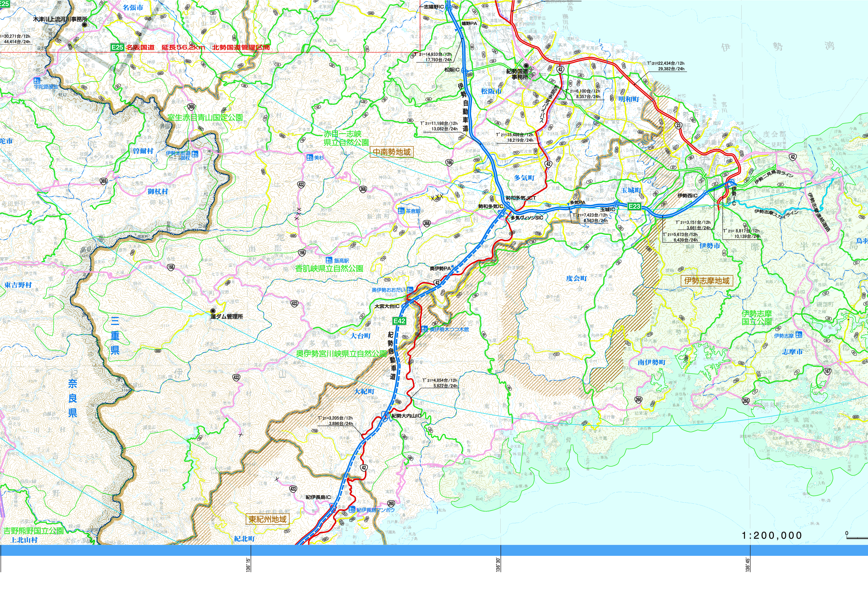The height and width of the screenshot is (614, 868).
Task: Click the roadside station icon beside 伊勢志摩
Action: 799,335
